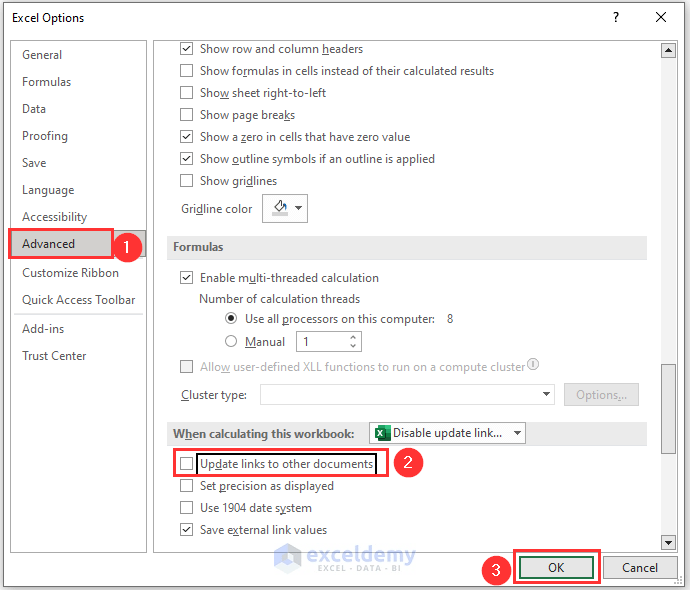Viewport: 690px width, 590px height.
Task: Increase manual thread count with up arrow
Action: point(353,337)
